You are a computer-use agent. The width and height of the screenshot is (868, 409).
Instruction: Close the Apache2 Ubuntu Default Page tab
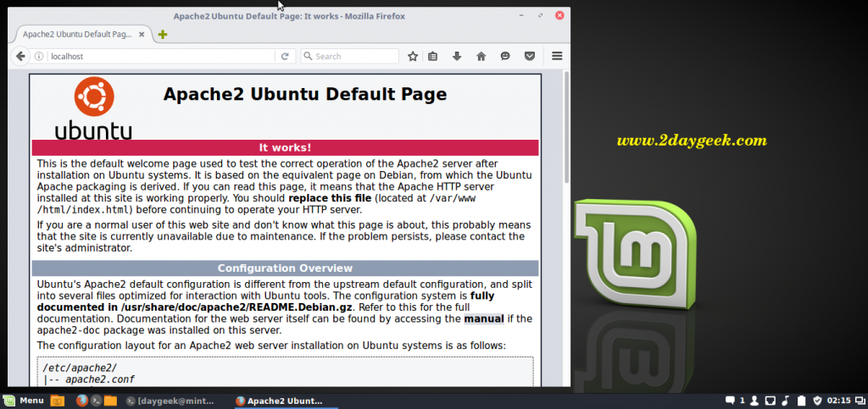pyautogui.click(x=145, y=34)
